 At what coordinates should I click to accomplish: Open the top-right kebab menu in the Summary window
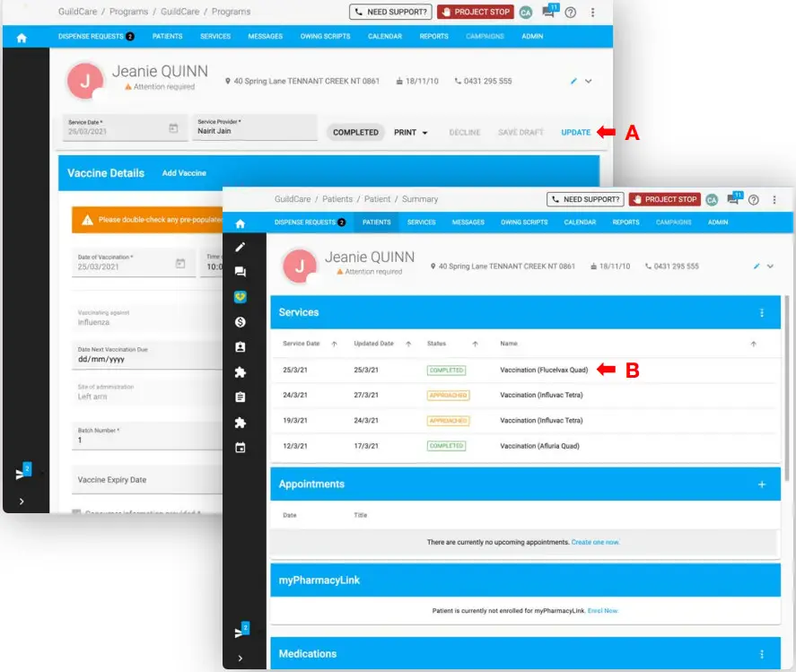[774, 199]
